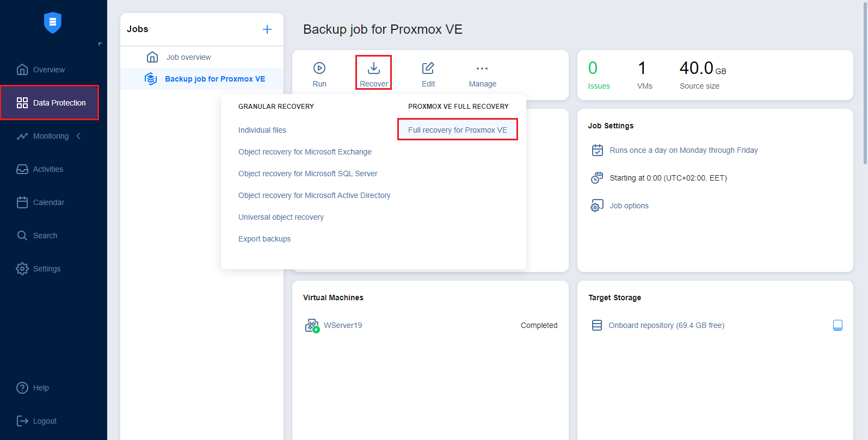Click the Onboard repository storage link
This screenshot has width=868, height=440.
coord(666,325)
